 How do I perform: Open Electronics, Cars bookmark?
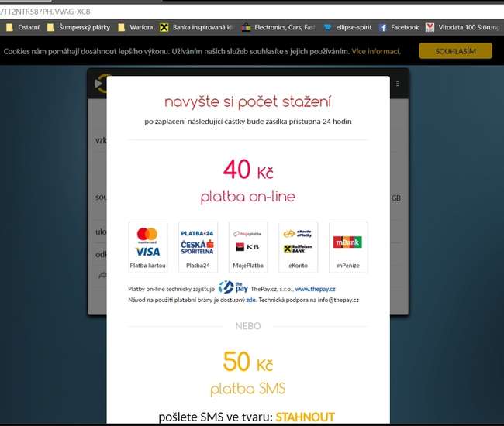[x=279, y=27]
